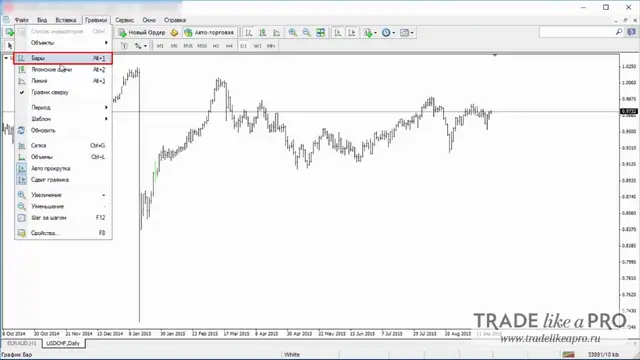This screenshot has height=360, width=640.
Task: Switch timeframe to M30
Action: 202,46
